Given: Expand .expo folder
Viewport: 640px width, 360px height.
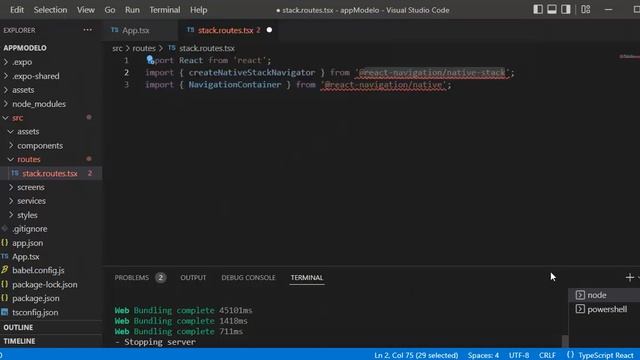Looking at the screenshot, I should [x=22, y=62].
